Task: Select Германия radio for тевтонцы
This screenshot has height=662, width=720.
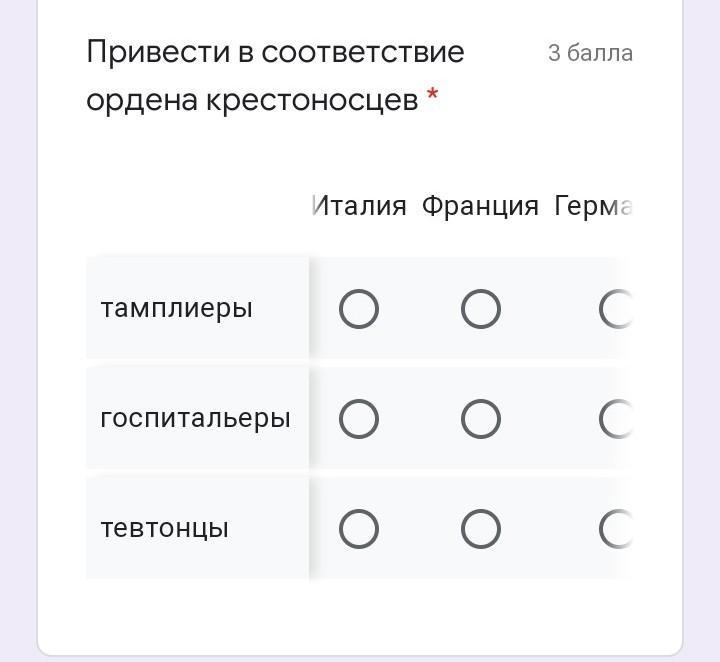Action: coord(617,529)
